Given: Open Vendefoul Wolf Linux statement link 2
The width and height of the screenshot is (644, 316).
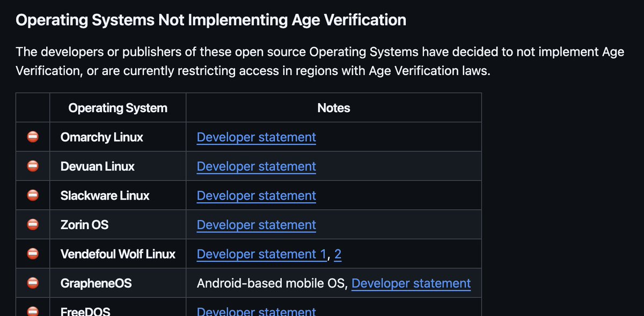Looking at the screenshot, I should click(x=338, y=254).
